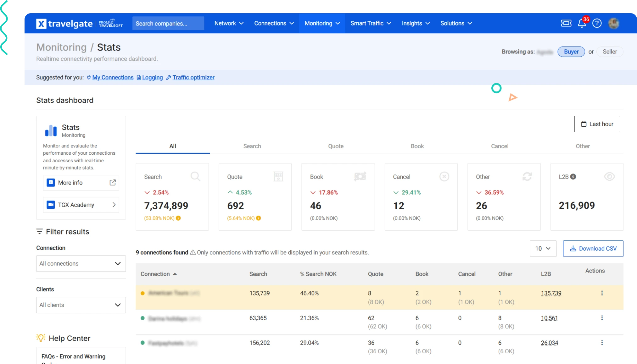Open actions menu for first connection row
Screen dimensions: 637x364
tap(602, 293)
